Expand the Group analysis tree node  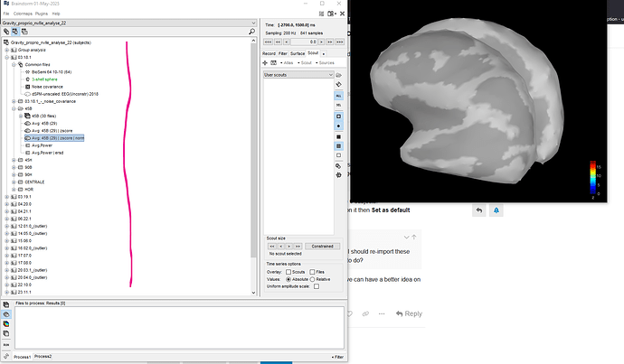coord(6,50)
